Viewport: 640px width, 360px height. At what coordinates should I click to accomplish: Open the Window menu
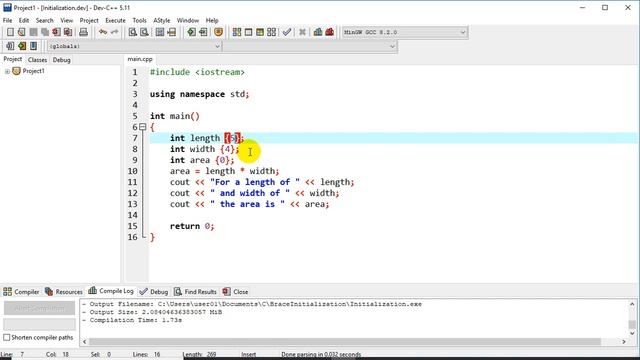pyautogui.click(x=188, y=20)
